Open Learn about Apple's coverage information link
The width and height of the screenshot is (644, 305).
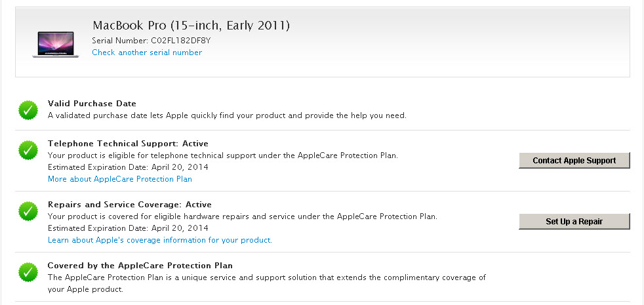coord(160,240)
